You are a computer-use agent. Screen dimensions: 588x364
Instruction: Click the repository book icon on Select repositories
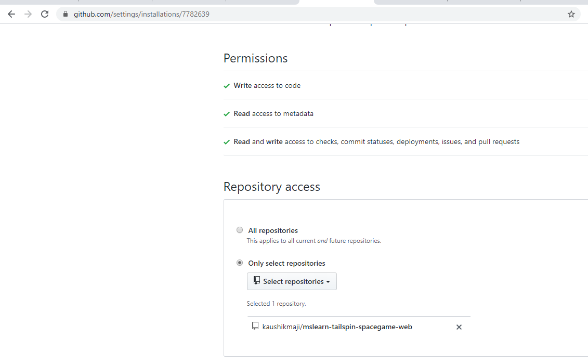(x=256, y=281)
